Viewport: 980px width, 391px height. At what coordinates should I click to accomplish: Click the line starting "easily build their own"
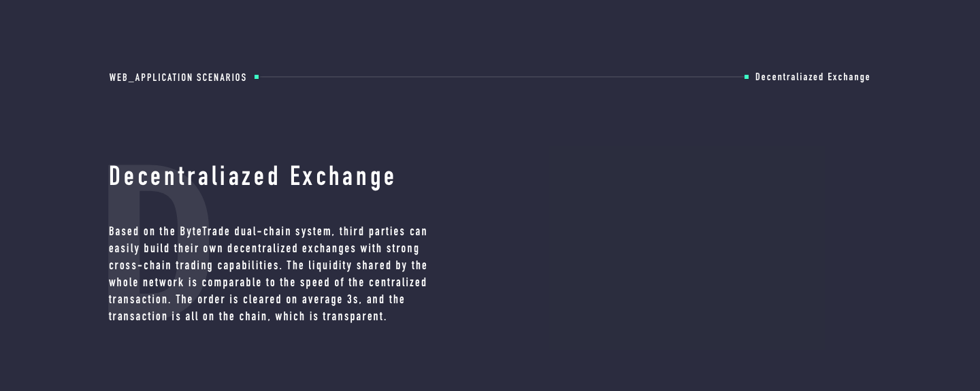[264, 248]
